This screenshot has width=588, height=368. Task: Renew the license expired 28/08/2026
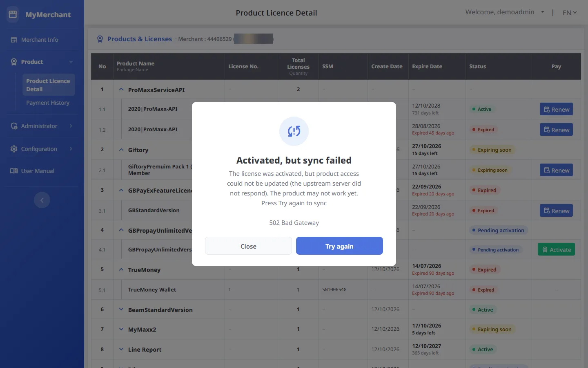(x=556, y=130)
